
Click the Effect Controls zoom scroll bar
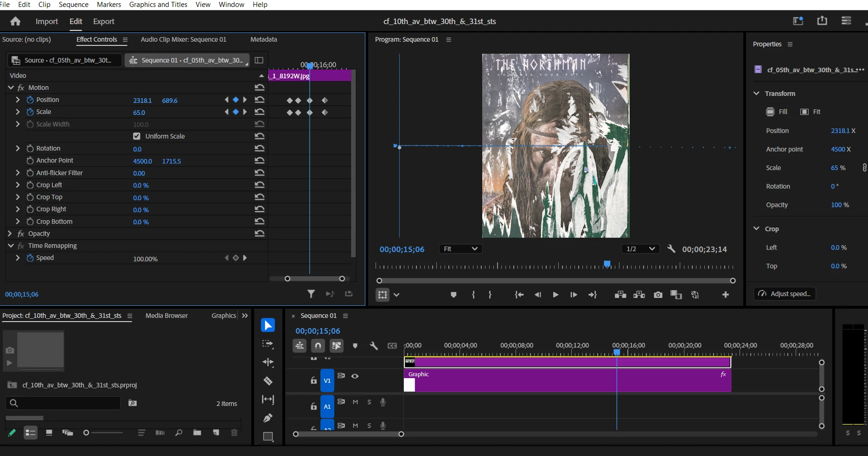315,279
